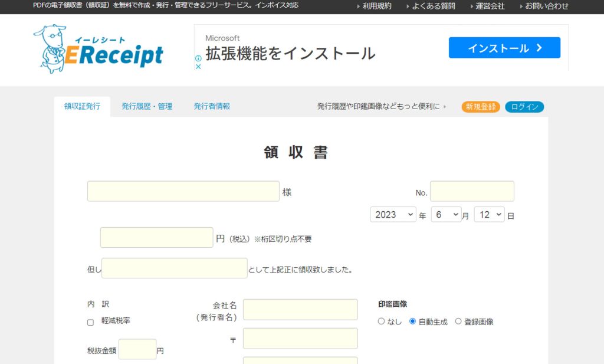This screenshot has height=364, width=604.
Task: Enable the 軽減税率 checkbox
Action: (x=90, y=322)
